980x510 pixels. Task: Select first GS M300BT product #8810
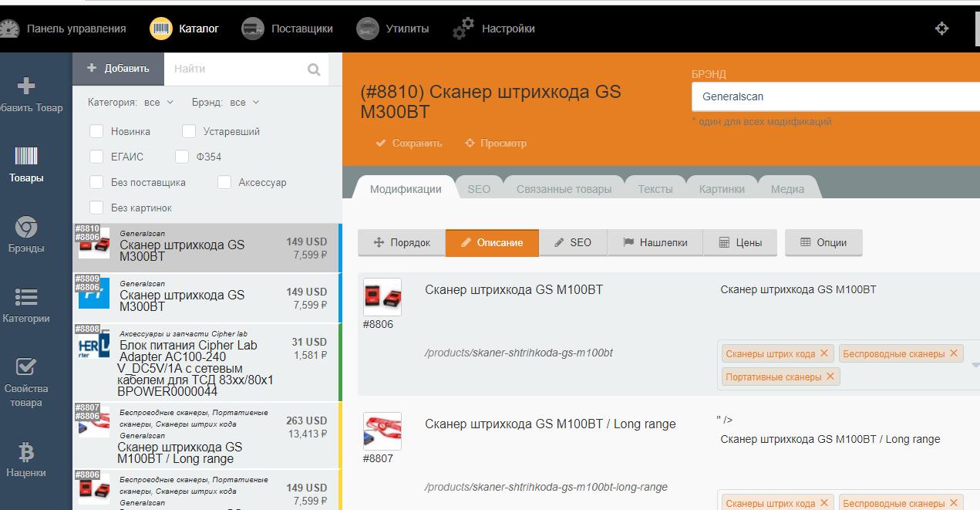207,248
